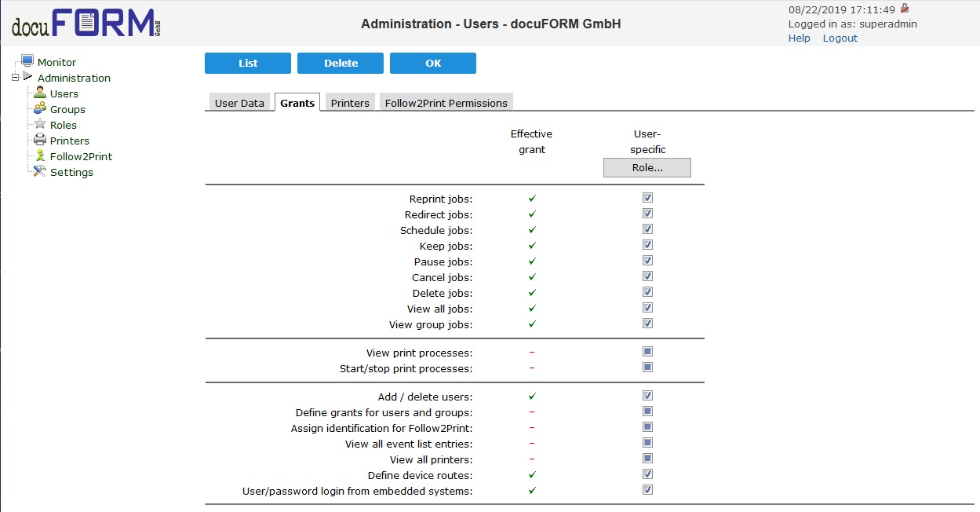Click the red dash for View all printers
Image resolution: width=980 pixels, height=512 pixels.
coord(532,459)
